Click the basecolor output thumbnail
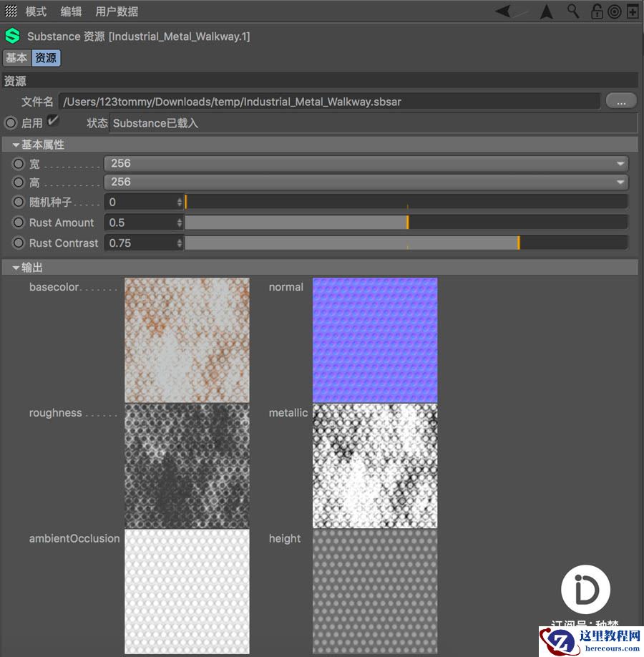This screenshot has width=644, height=657. pyautogui.click(x=187, y=340)
